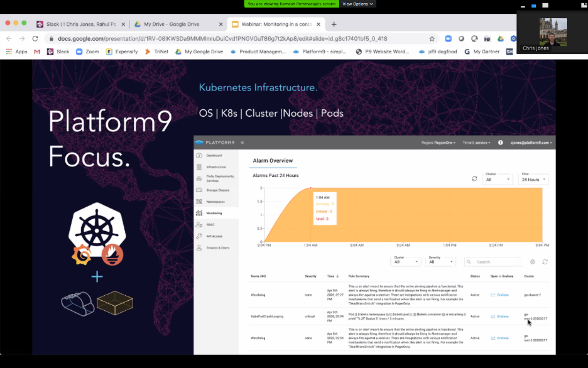Select Monitoring in the sidebar
Image resolution: width=588 pixels, height=368 pixels.
pos(216,214)
